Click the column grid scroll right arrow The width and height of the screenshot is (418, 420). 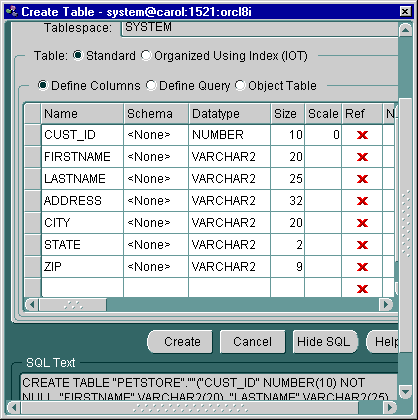[386, 304]
